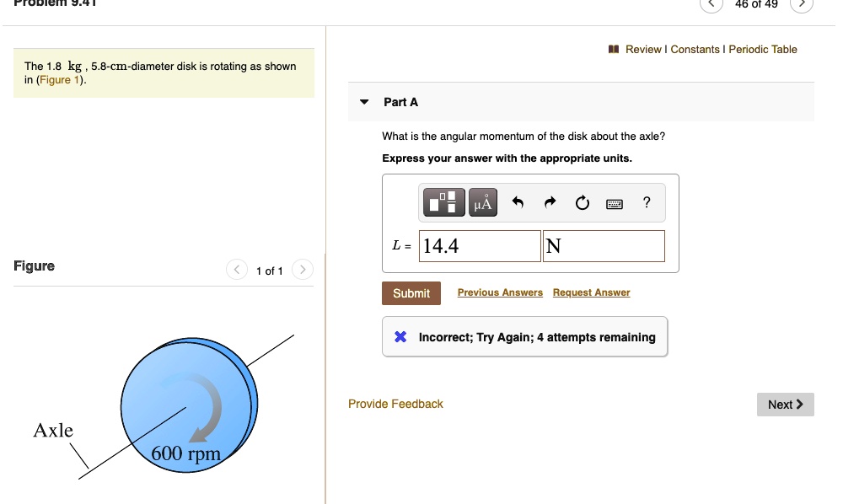Open the symbols µÅ palette
This screenshot has width=843, height=504.
point(483,202)
